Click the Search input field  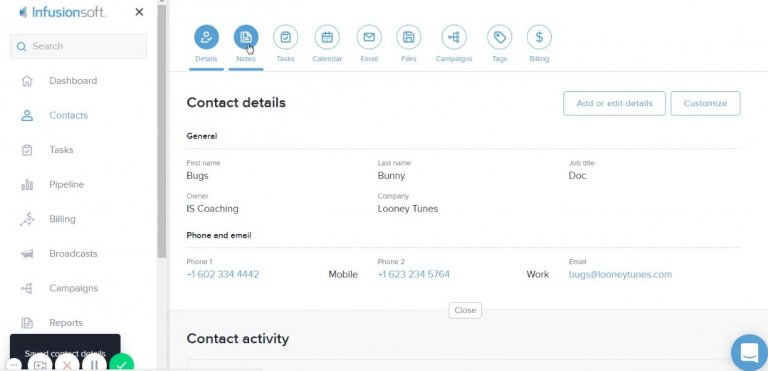pos(78,47)
